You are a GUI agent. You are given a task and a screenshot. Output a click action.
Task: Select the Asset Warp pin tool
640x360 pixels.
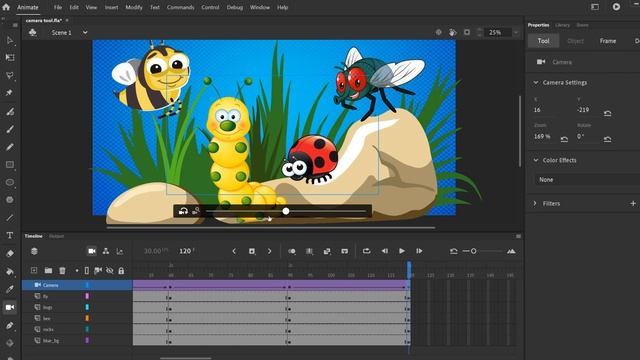click(9, 93)
